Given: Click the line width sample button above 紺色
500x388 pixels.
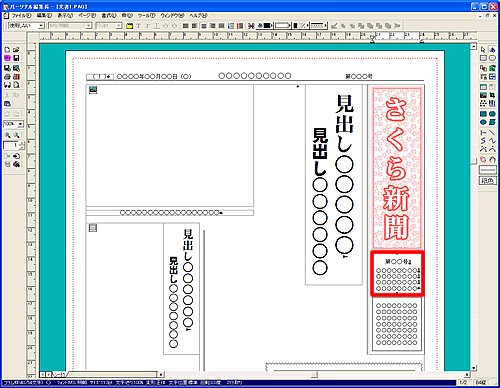Looking at the screenshot, I should [488, 170].
